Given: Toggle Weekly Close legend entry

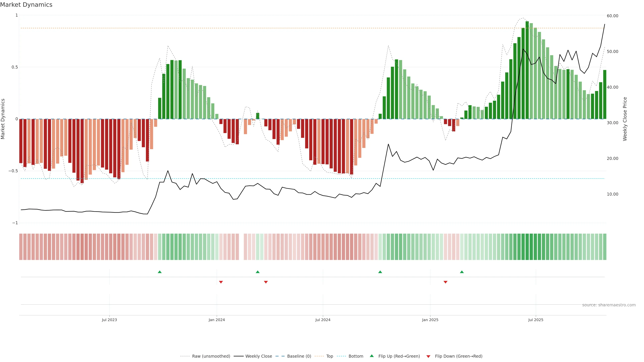Looking at the screenshot, I should click(x=258, y=356).
